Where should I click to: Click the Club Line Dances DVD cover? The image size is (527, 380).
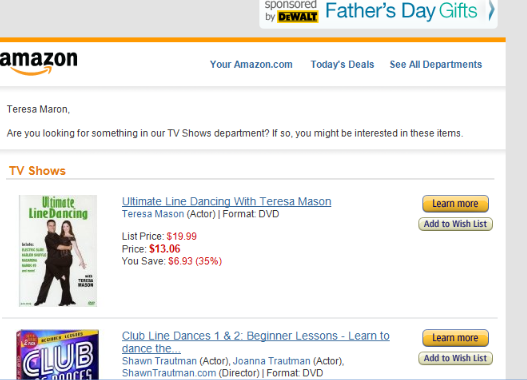[x=57, y=354]
